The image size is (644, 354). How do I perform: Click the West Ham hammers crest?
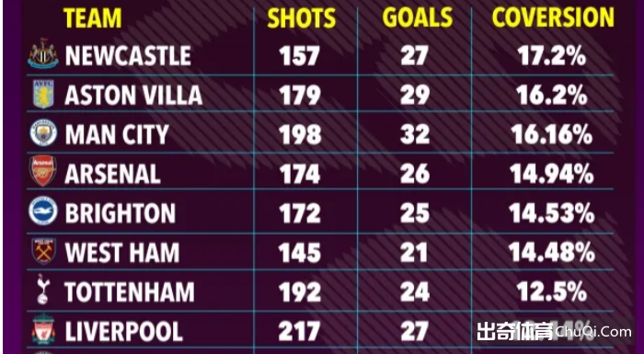43,251
